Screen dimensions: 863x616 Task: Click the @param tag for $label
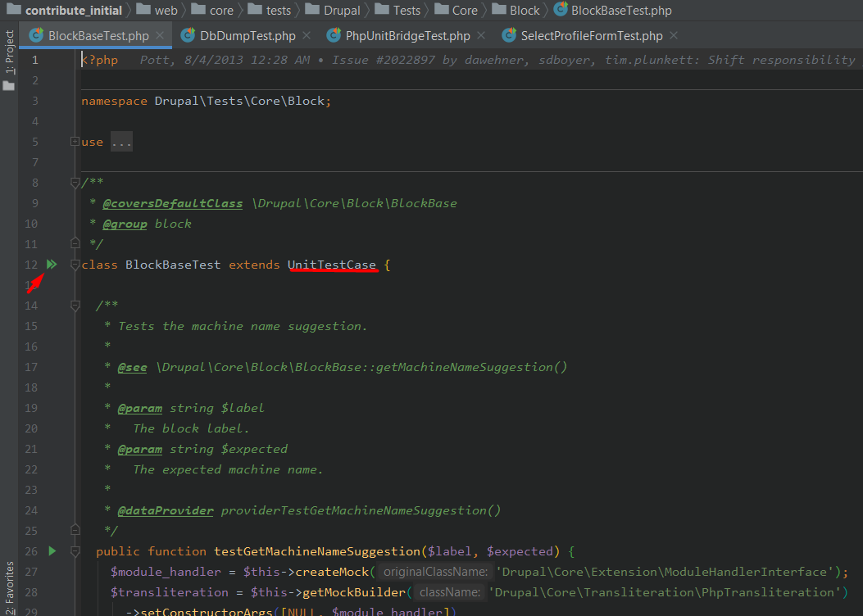click(140, 408)
